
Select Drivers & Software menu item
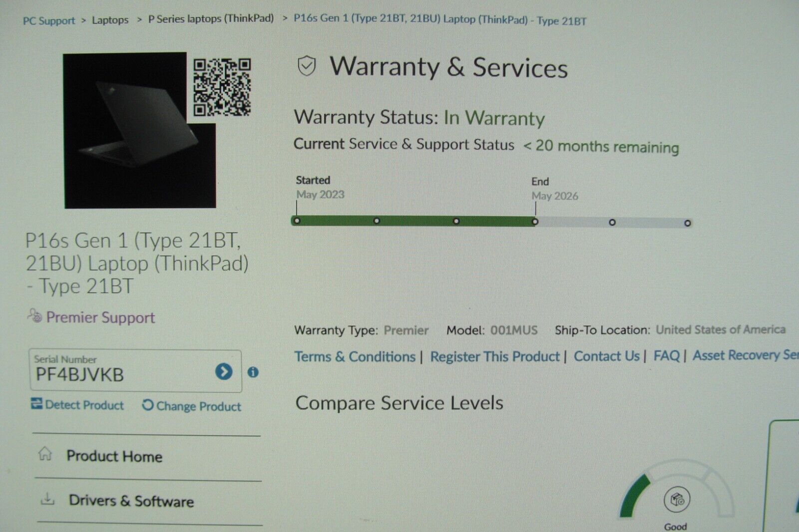pyautogui.click(x=131, y=501)
